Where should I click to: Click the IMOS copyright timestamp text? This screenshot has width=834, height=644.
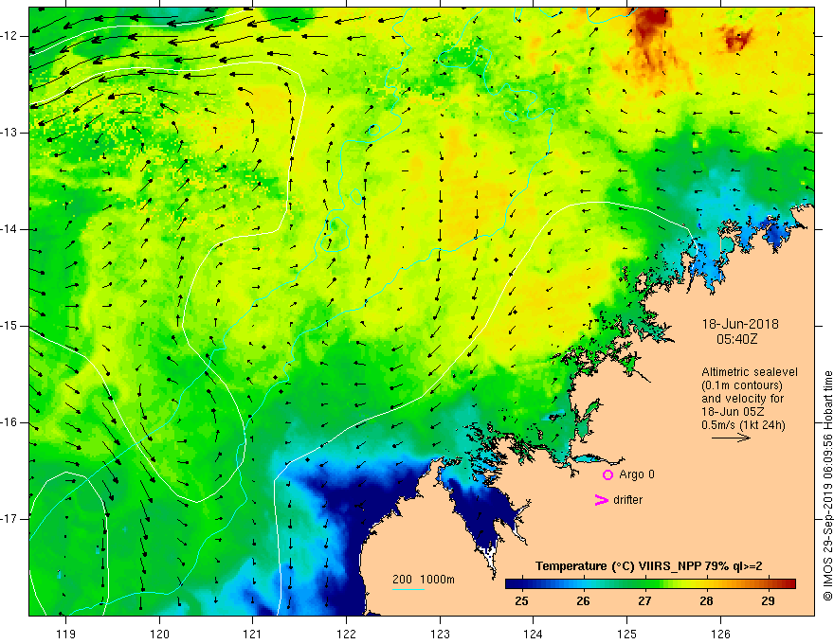[x=827, y=486]
